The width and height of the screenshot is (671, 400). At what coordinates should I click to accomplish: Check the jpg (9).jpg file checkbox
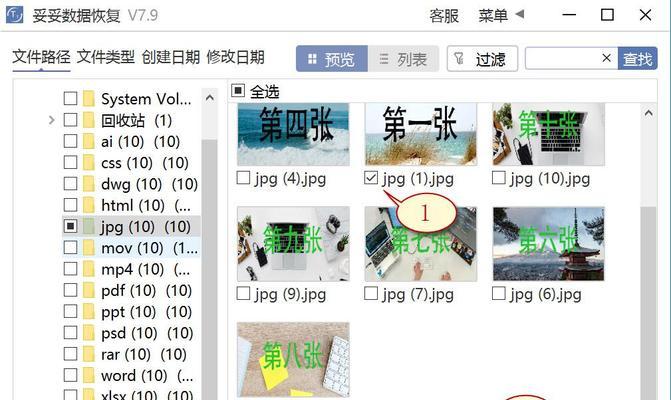tap(243, 293)
